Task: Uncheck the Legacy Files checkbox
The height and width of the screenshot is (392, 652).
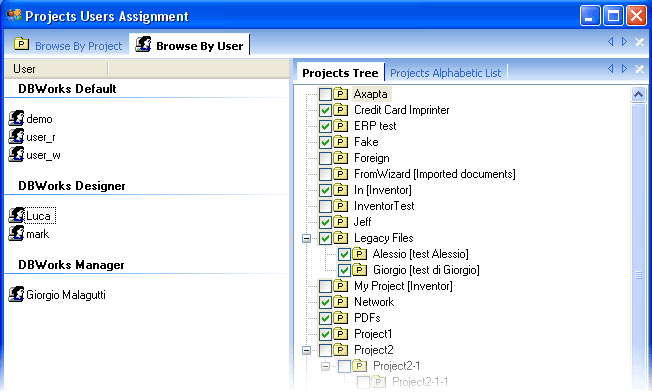Action: (x=325, y=239)
